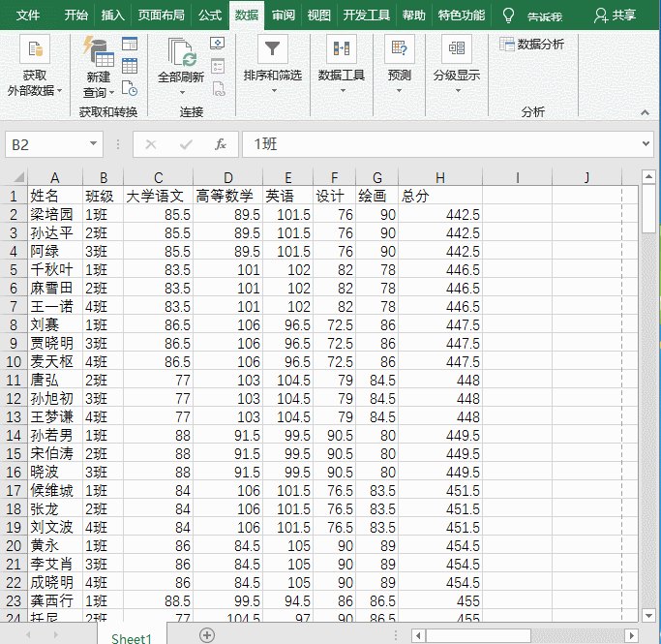Click the Sort and Filter funnel icon
Image resolution: width=661 pixels, height=644 pixels.
[272, 49]
